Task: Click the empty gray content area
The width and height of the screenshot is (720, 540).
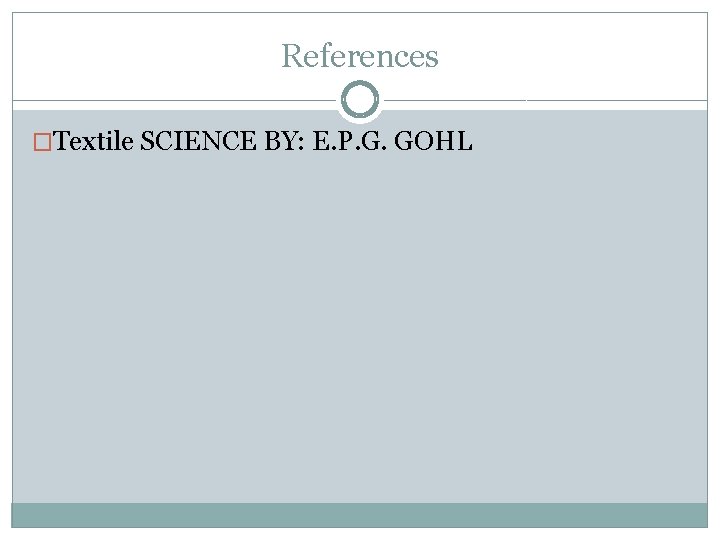Action: click(x=360, y=321)
